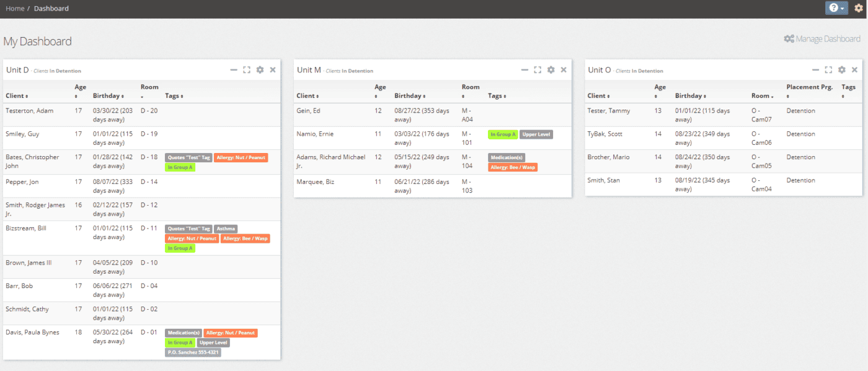Image resolution: width=868 pixels, height=371 pixels.
Task: Open the Unit D widget settings gear
Action: [260, 70]
